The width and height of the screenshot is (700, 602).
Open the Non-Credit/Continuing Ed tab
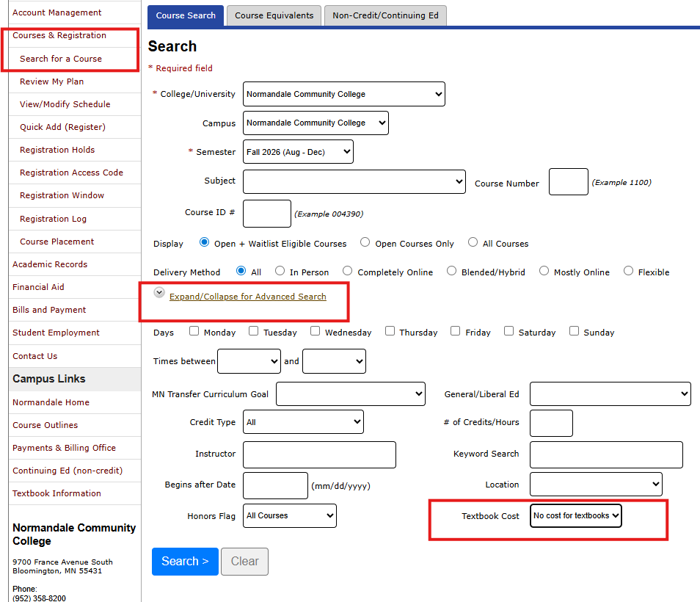tap(384, 15)
